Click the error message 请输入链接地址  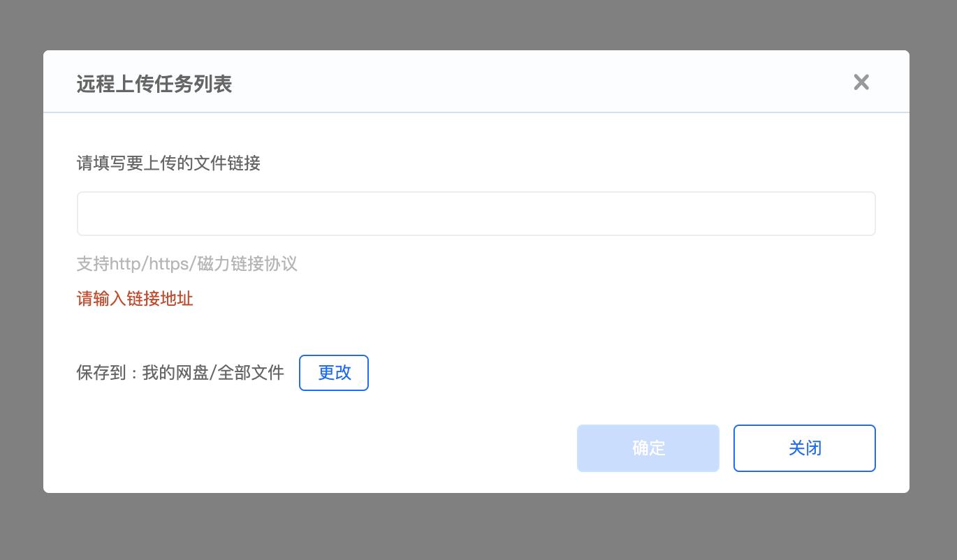(134, 299)
